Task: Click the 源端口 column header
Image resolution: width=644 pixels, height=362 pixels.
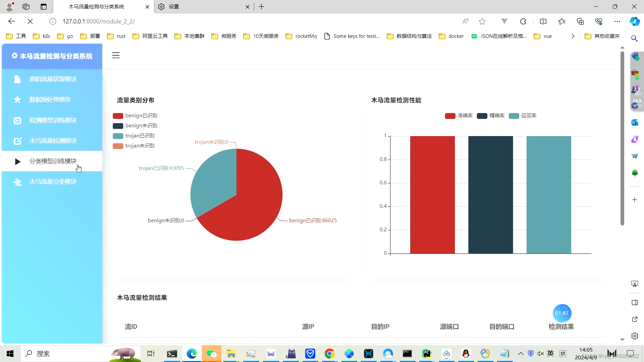Action: tap(449, 327)
